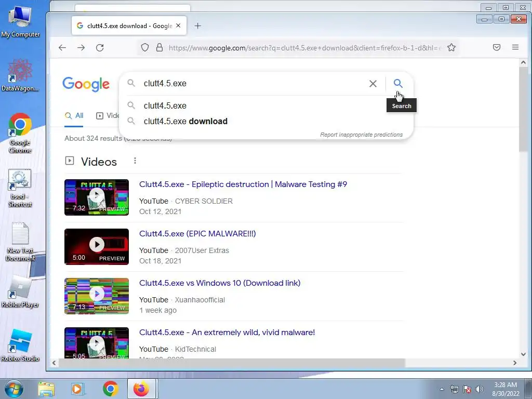Viewport: 532px width, 399px height.
Task: Open the Windows Start menu orb
Action: coord(14,389)
